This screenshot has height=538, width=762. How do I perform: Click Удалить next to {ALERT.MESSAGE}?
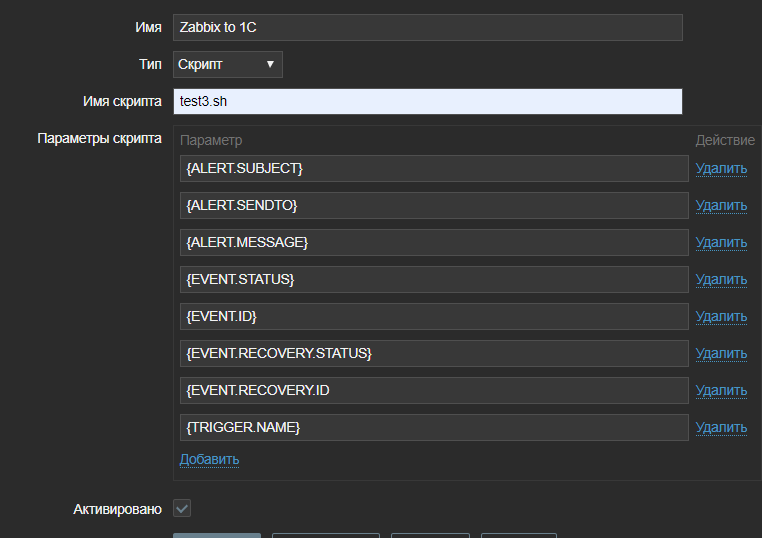pos(721,242)
